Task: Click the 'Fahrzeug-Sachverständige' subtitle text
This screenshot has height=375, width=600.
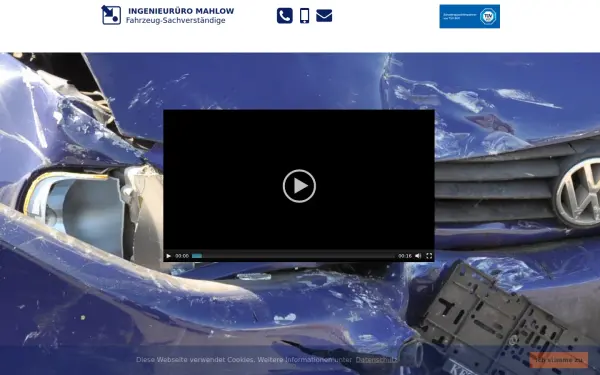Action: 176,20
